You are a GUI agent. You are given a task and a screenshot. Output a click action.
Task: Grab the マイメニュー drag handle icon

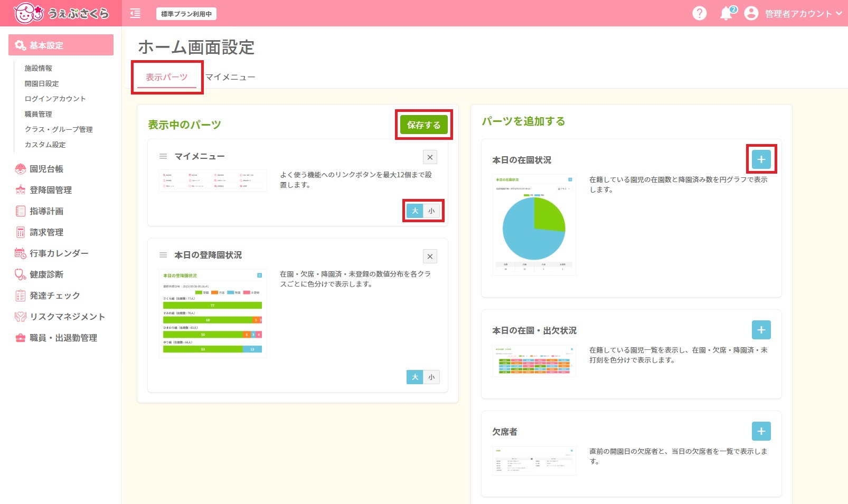[163, 156]
